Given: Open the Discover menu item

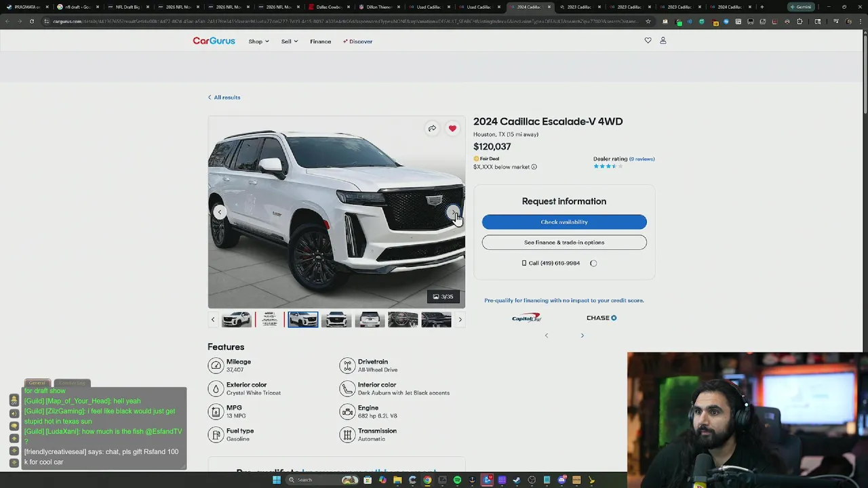Looking at the screenshot, I should pyautogui.click(x=357, y=41).
